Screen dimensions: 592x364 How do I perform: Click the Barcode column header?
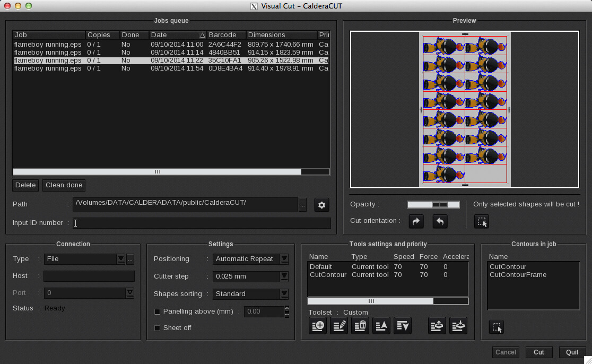click(227, 35)
